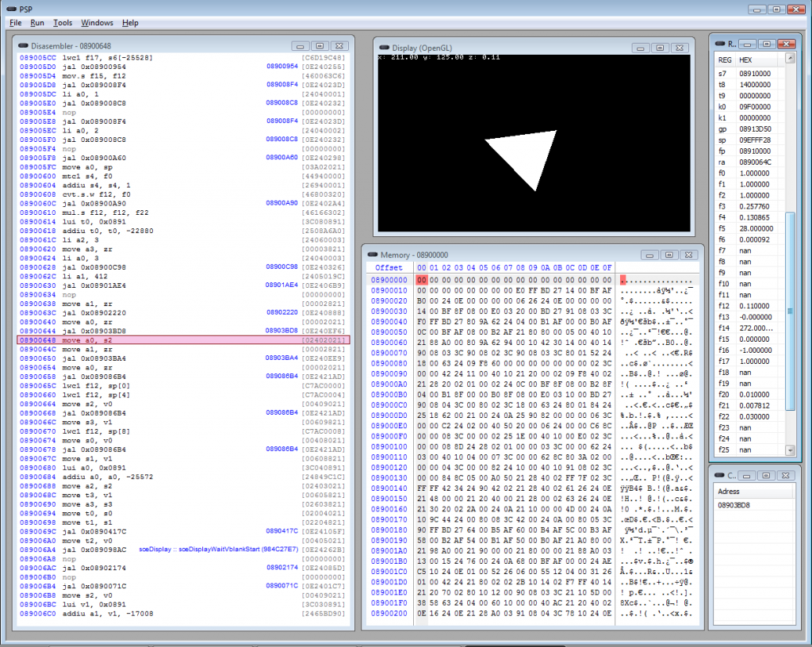Select the first memory byte at offset 08900000
Screen dimensions: 812x647
click(x=422, y=280)
